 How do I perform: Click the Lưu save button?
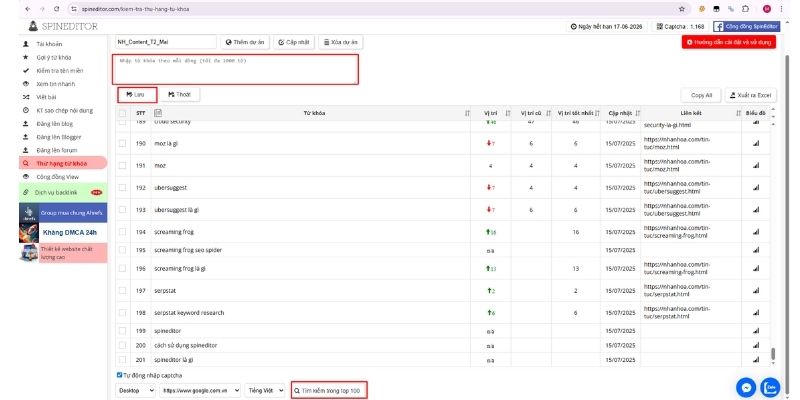(137, 95)
